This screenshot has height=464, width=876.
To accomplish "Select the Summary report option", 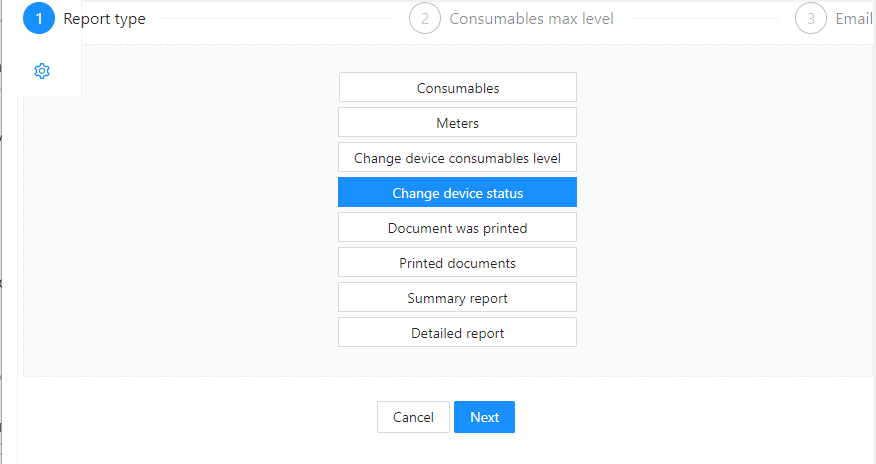I will [x=458, y=298].
